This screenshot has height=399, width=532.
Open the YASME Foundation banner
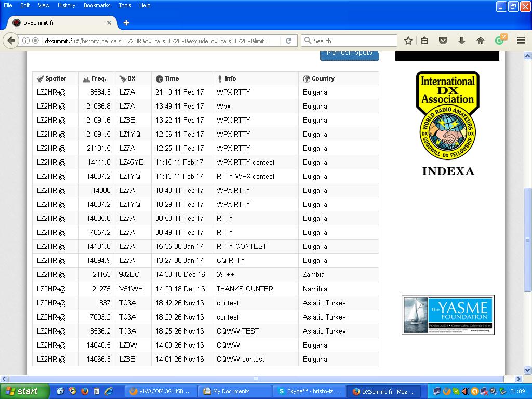click(447, 315)
